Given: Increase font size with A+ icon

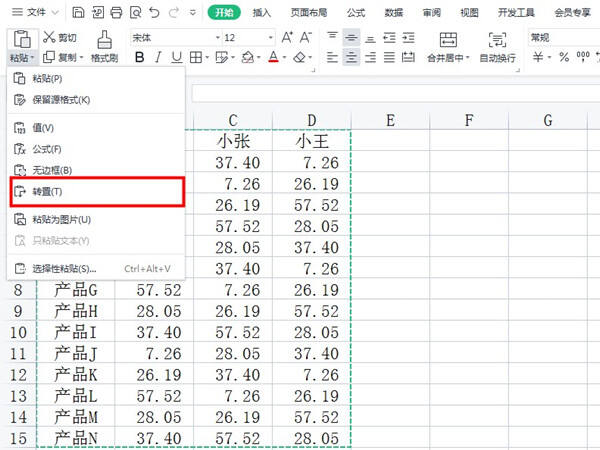Looking at the screenshot, I should click(x=287, y=38).
